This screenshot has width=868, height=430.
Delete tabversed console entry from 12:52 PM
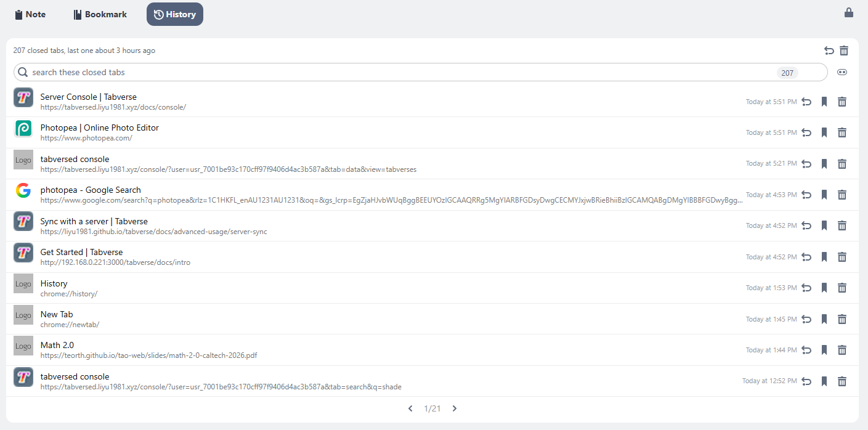pyautogui.click(x=842, y=381)
